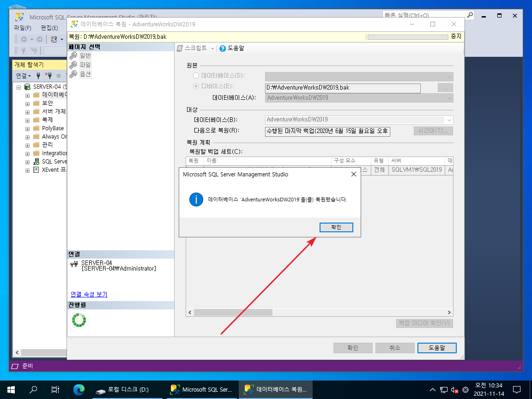Open the 파일(F) menu

[x=22, y=28]
